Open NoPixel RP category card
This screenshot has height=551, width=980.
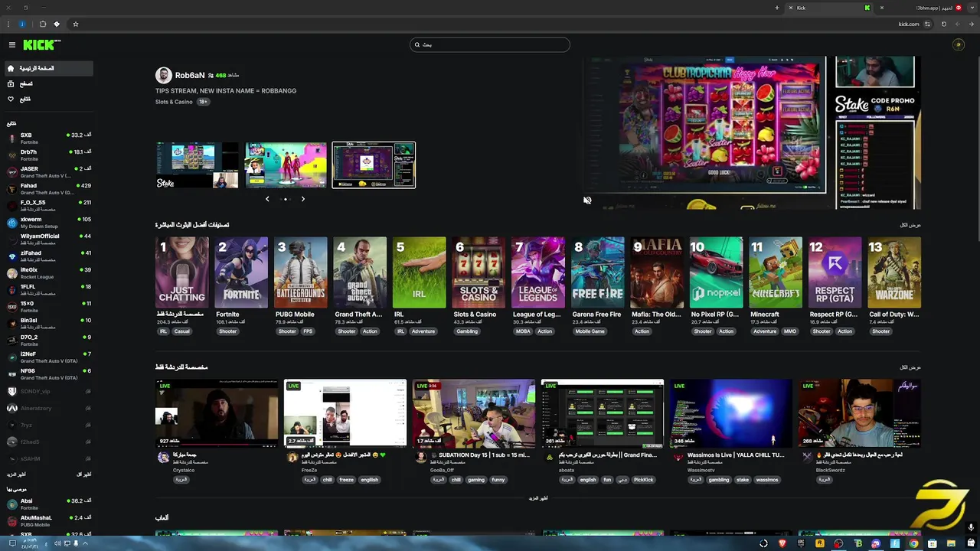tap(716, 272)
